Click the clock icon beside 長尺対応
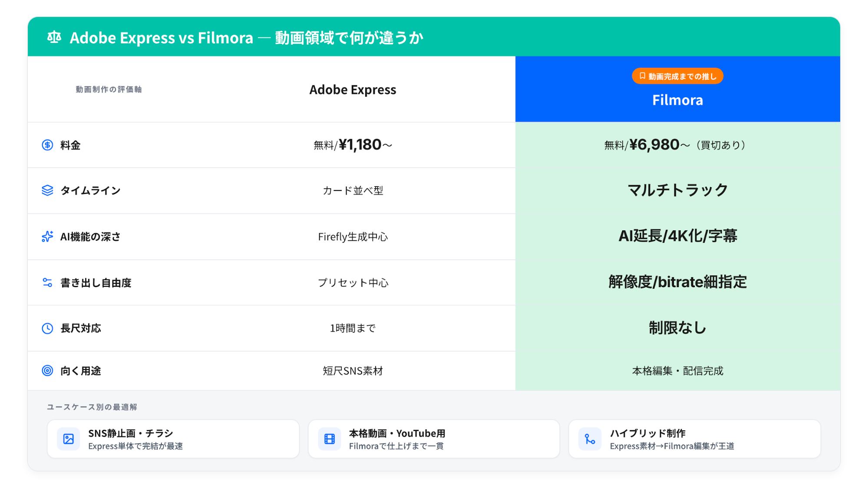This screenshot has height=488, width=868. [x=47, y=328]
